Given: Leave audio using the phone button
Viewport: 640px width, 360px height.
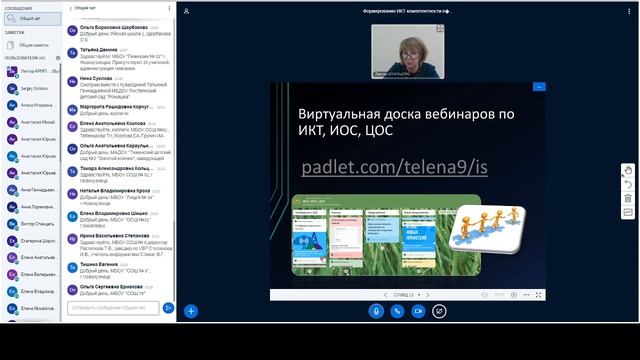Looking at the screenshot, I should [397, 311].
